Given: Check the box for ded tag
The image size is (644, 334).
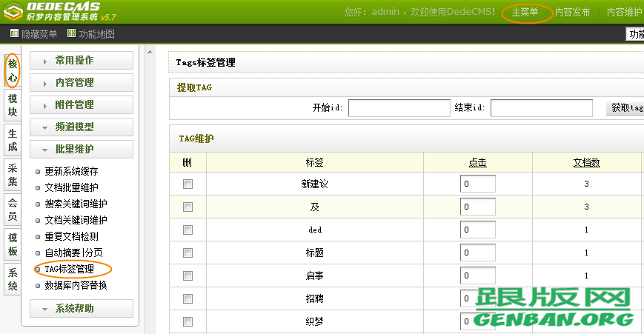Looking at the screenshot, I should point(187,230).
